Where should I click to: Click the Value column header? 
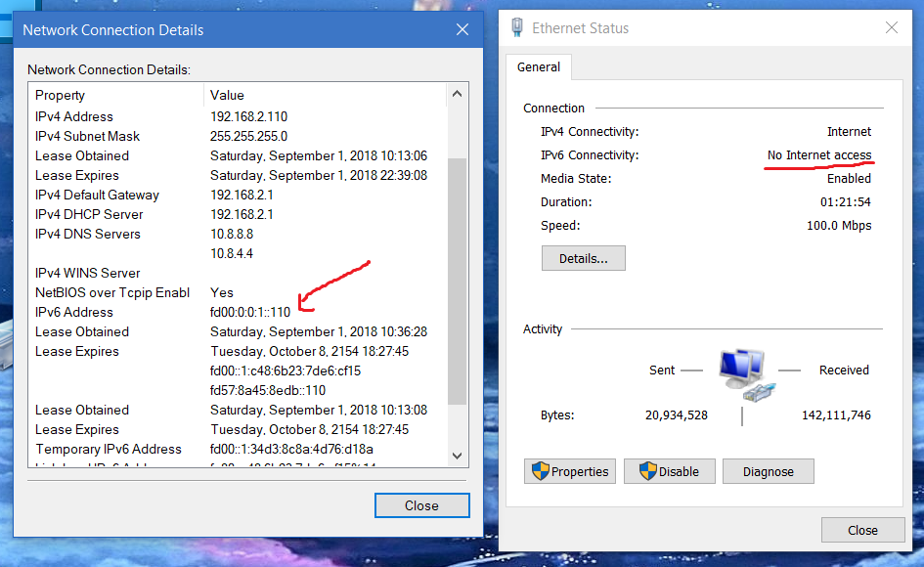[227, 95]
